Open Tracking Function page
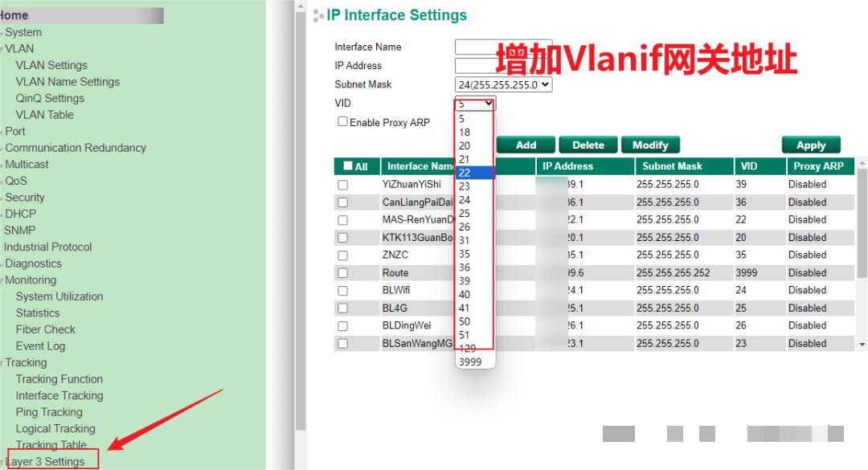This screenshot has height=470, width=868. 59,379
